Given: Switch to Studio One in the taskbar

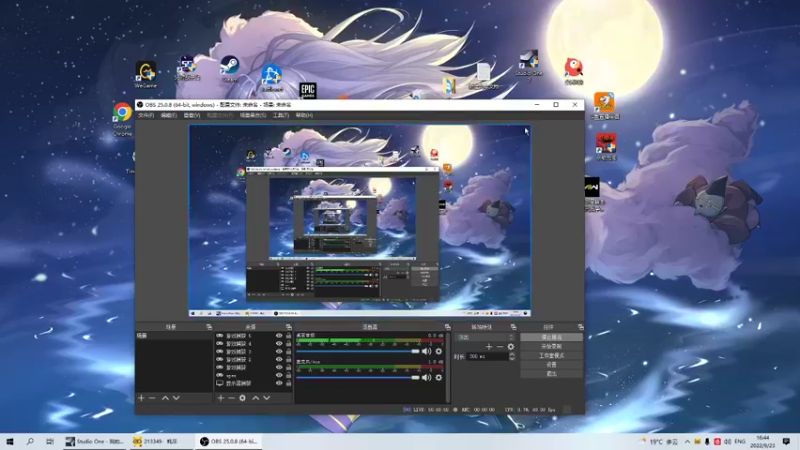Looking at the screenshot, I should tap(95, 442).
